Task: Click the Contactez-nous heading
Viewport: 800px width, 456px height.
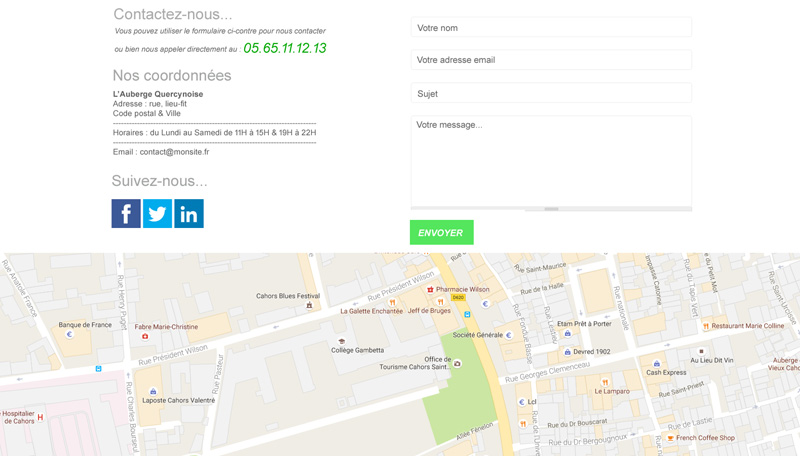Action: click(172, 14)
